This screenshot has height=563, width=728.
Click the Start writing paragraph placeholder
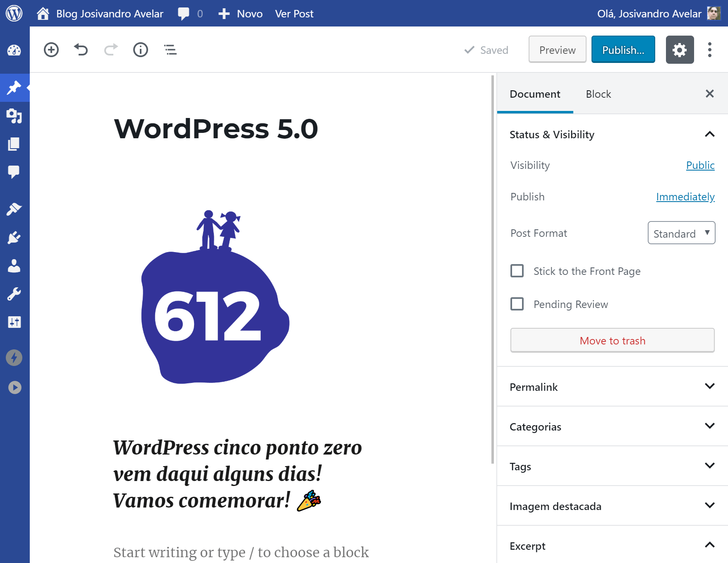coord(241,552)
